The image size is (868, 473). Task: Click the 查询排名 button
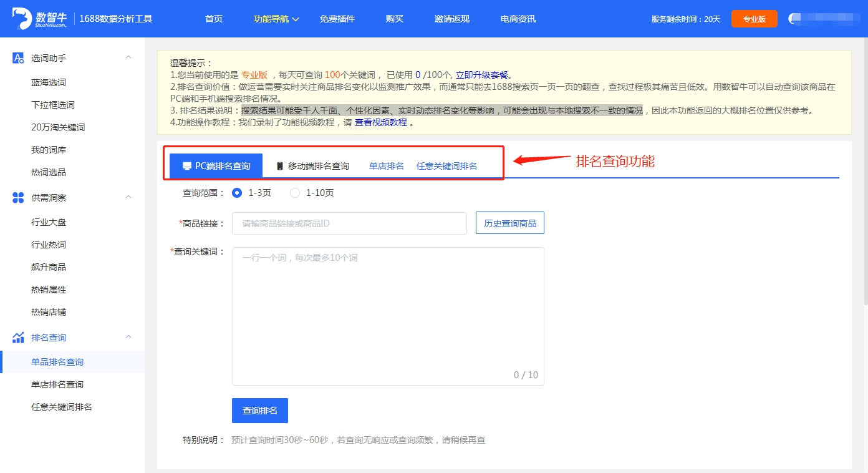tap(259, 410)
